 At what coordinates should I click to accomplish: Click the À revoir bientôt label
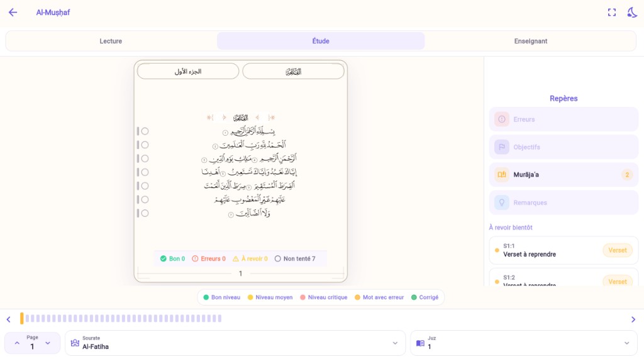pos(511,227)
